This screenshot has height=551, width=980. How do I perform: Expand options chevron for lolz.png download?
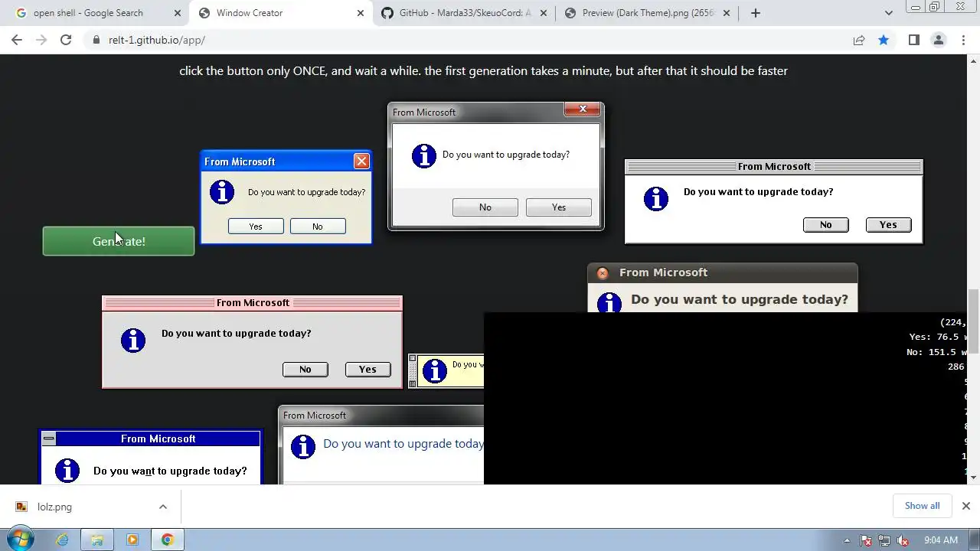pyautogui.click(x=163, y=507)
